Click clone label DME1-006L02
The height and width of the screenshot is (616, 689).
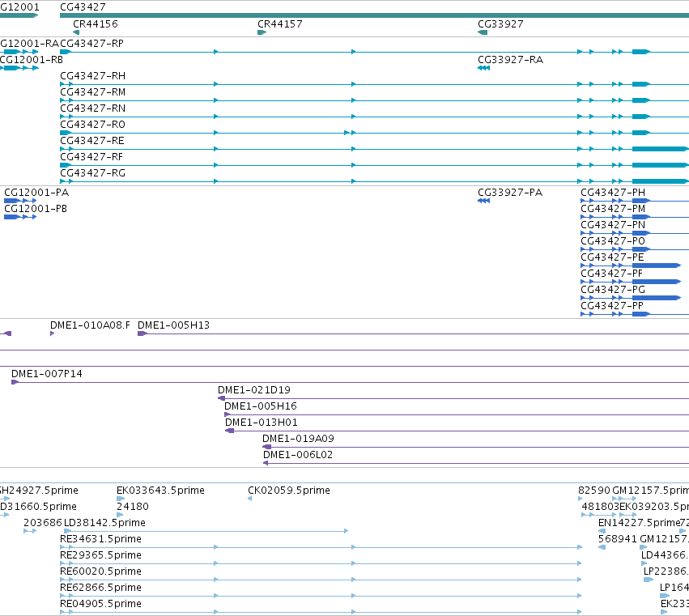(298, 456)
